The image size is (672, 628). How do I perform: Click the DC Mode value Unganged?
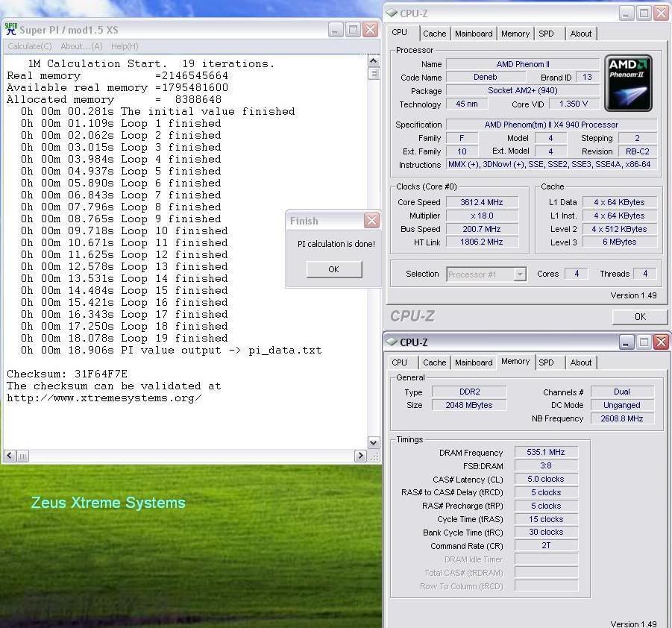(622, 405)
